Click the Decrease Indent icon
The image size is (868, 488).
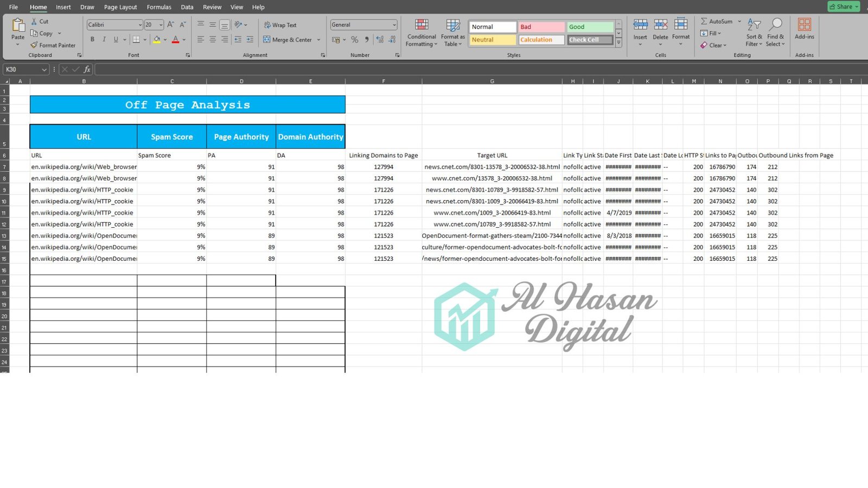(238, 40)
